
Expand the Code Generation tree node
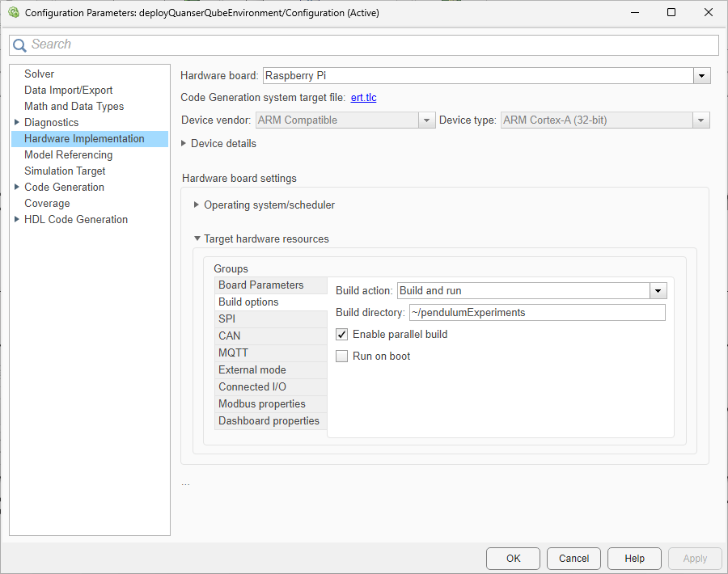pyautogui.click(x=17, y=188)
